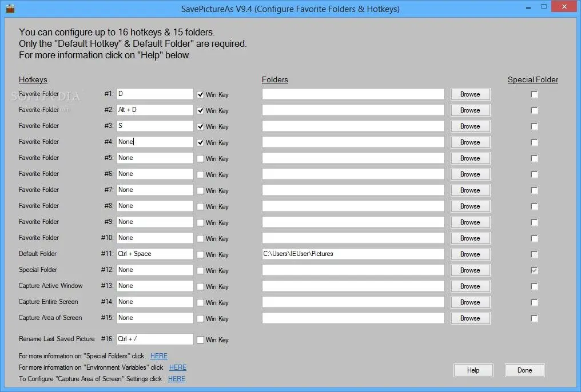Click Browse for Capture Active Window row
The image size is (581, 392).
(470, 286)
